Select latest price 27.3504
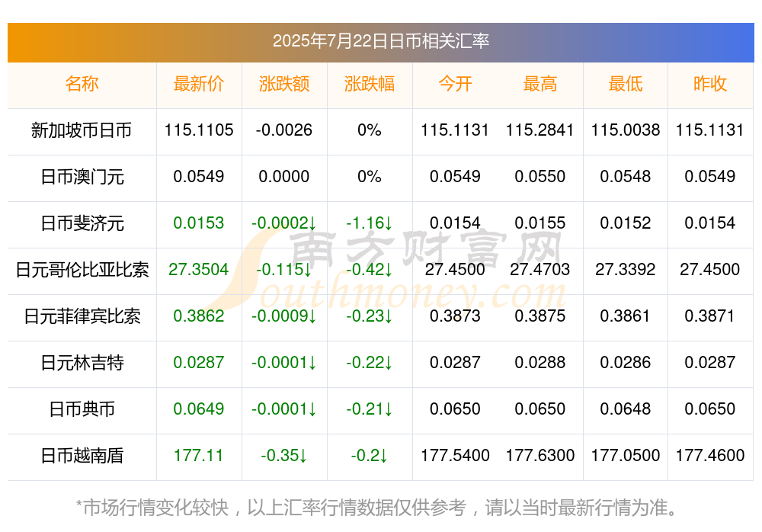Screen dimensions: 762x532 (x=199, y=269)
